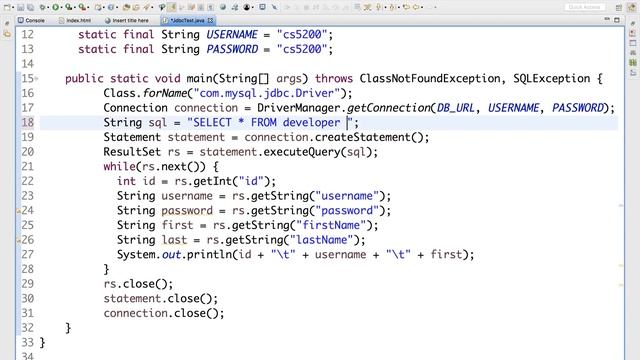Click the Quick Access search field
The image size is (640, 360).
pyautogui.click(x=584, y=7)
